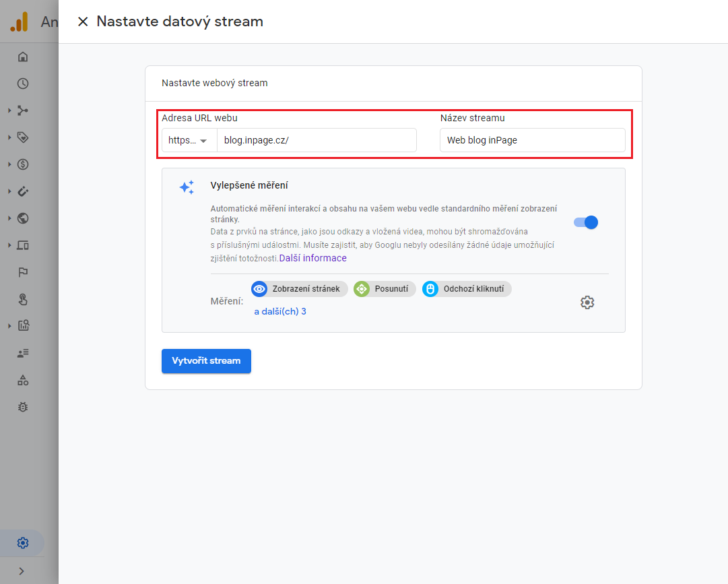This screenshot has width=728, height=584.
Task: Disable the enhanced measurement toggle
Action: [586, 222]
